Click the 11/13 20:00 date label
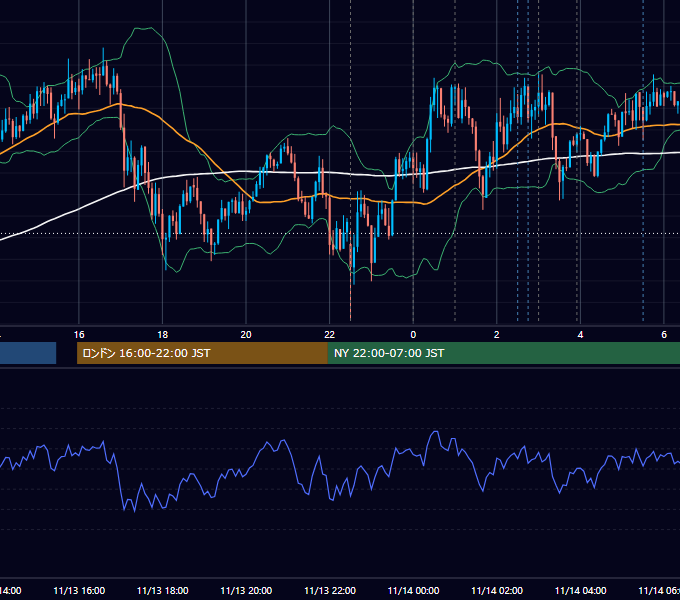This screenshot has width=680, height=600. 246,590
